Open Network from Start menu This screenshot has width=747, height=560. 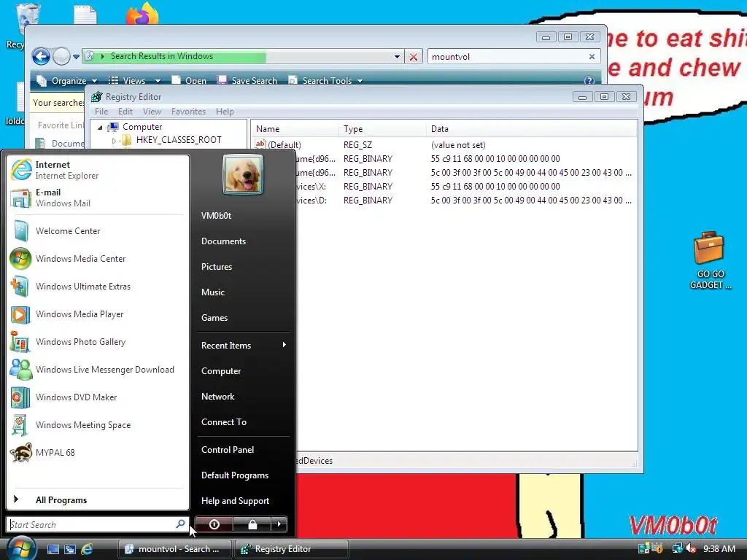(217, 397)
